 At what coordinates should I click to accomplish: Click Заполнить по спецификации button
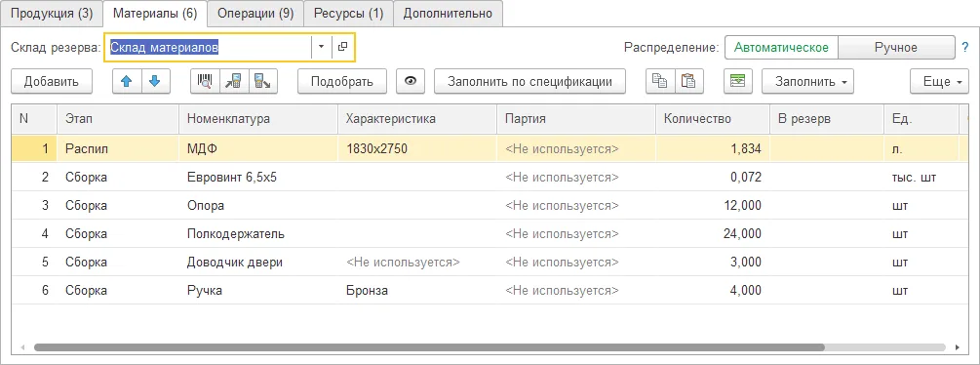click(x=530, y=81)
